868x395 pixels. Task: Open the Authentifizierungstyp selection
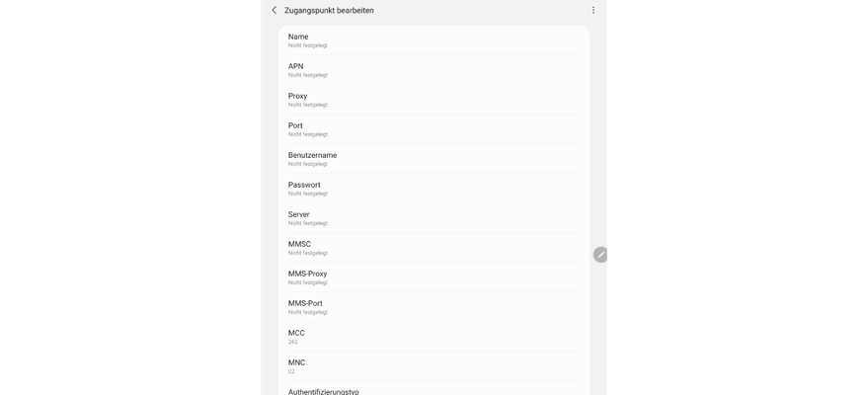pos(433,391)
